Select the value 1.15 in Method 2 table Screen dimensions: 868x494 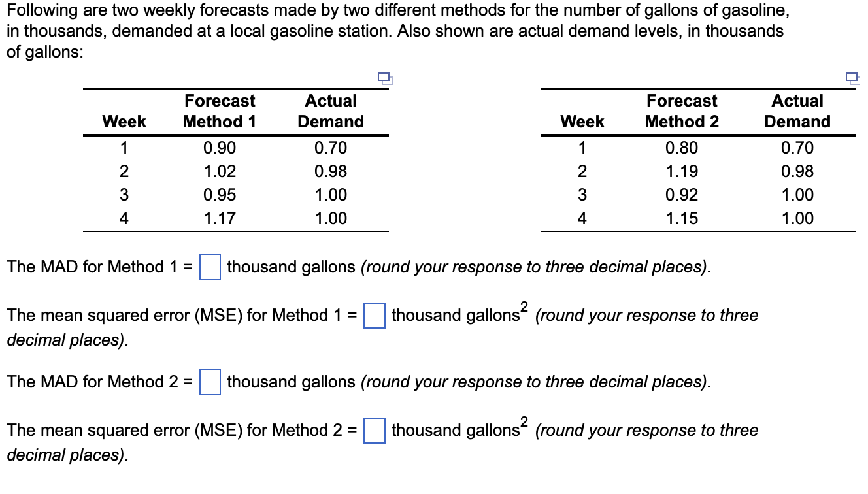[682, 218]
